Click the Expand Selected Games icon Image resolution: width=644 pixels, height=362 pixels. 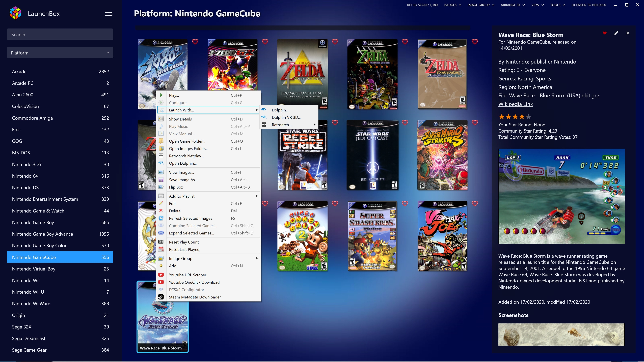[161, 233]
